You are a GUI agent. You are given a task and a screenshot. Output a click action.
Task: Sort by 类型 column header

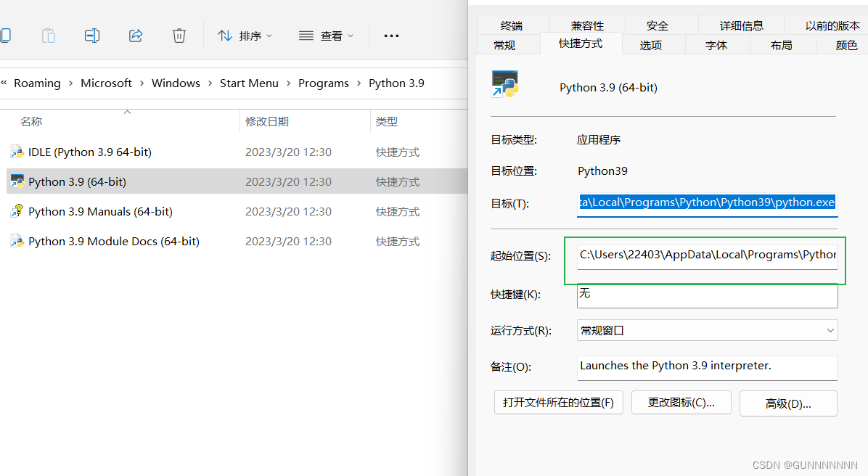386,122
